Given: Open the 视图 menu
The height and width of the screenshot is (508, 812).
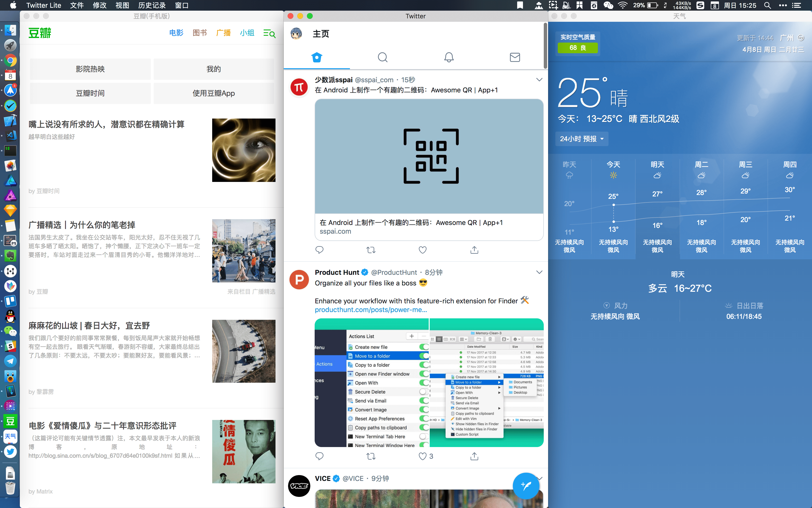Looking at the screenshot, I should (x=122, y=5).
